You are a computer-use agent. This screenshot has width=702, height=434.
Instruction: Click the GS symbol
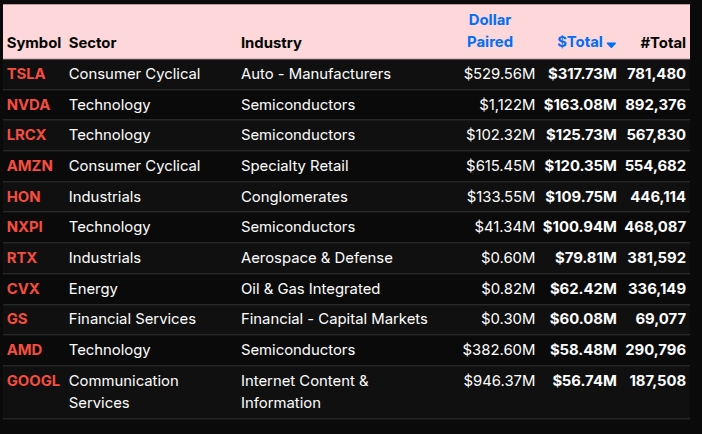(x=17, y=319)
